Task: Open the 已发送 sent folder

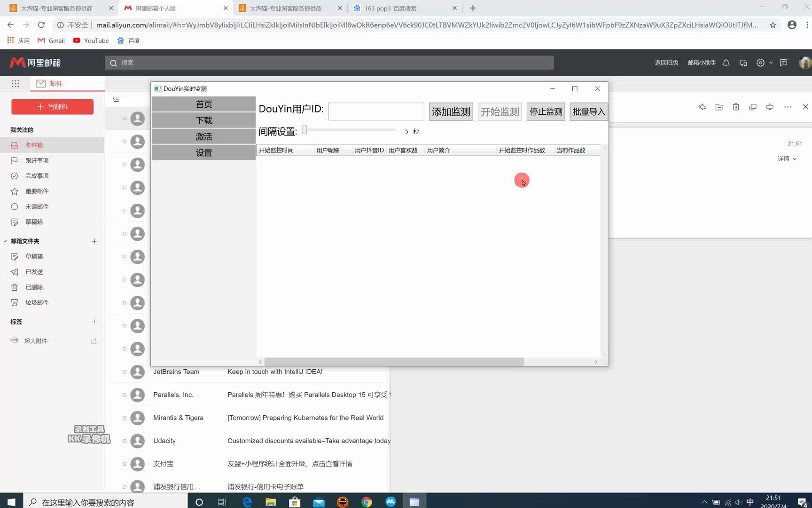Action: click(52, 272)
